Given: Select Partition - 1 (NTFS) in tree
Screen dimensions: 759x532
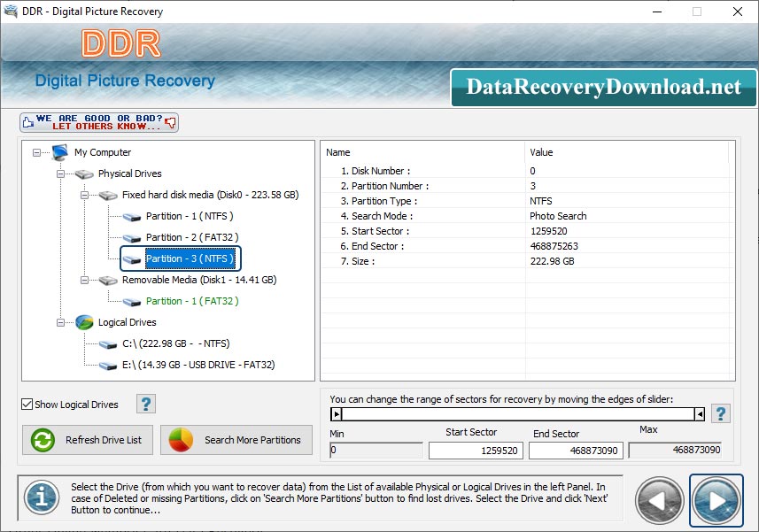Looking at the screenshot, I should [x=190, y=216].
